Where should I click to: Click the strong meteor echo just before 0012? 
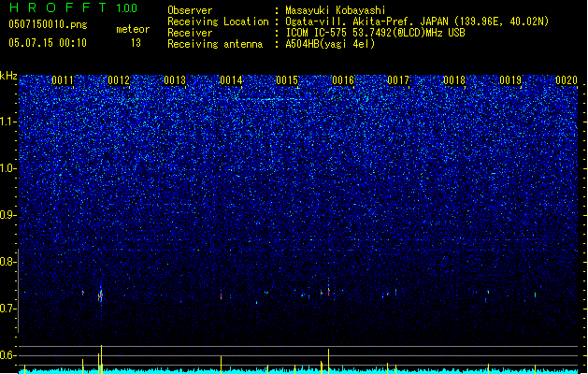tap(101, 295)
